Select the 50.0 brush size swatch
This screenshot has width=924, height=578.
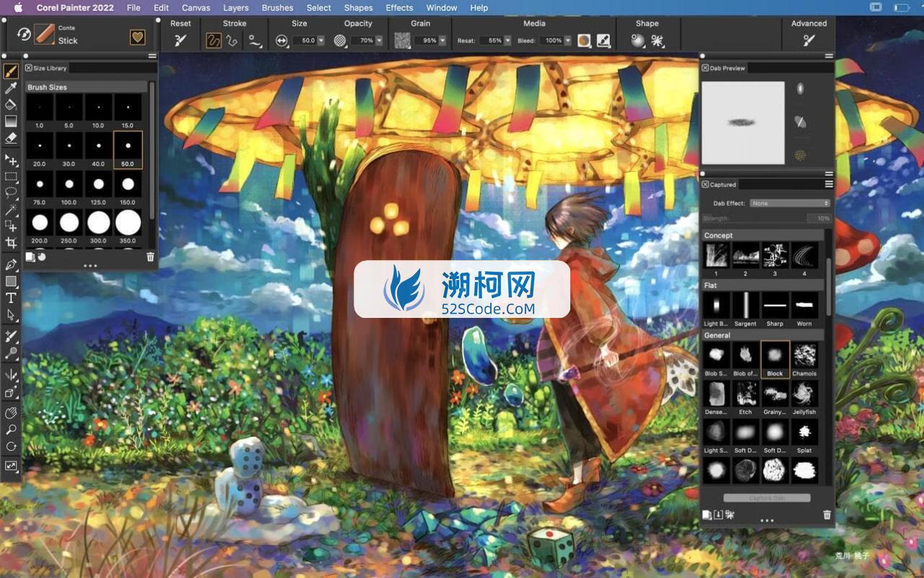pyautogui.click(x=128, y=150)
